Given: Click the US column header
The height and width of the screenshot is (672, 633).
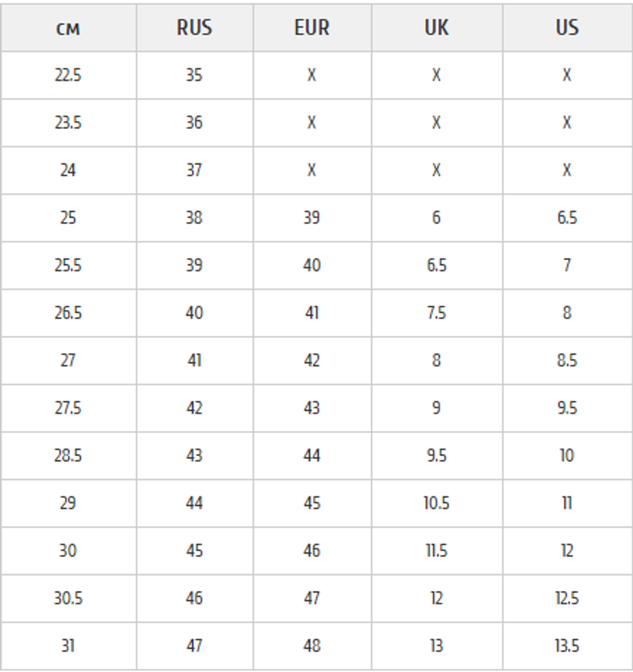Looking at the screenshot, I should pos(567,28).
